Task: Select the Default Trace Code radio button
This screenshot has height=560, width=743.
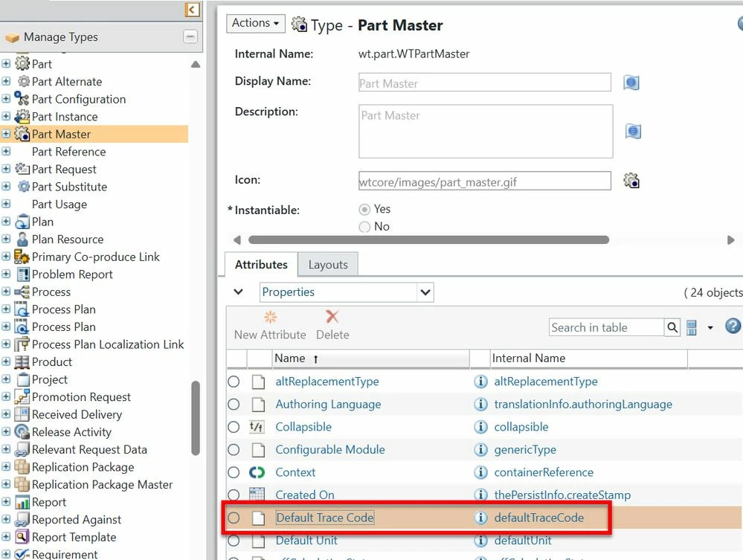Action: (x=234, y=518)
